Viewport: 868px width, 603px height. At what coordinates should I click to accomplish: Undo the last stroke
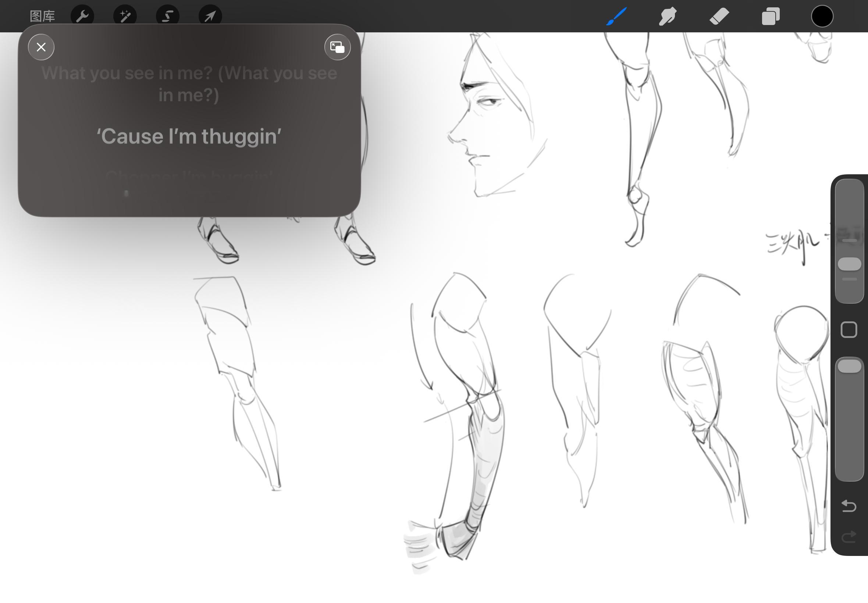(x=849, y=506)
